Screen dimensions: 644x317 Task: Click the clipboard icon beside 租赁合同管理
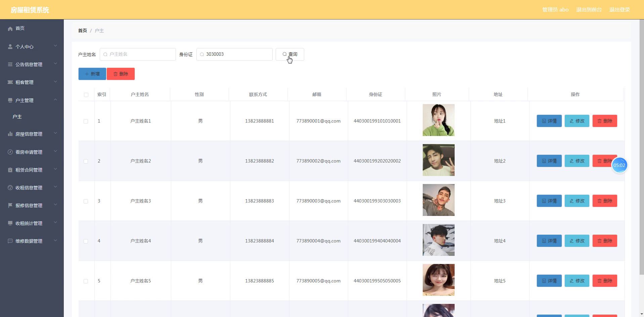tap(10, 170)
